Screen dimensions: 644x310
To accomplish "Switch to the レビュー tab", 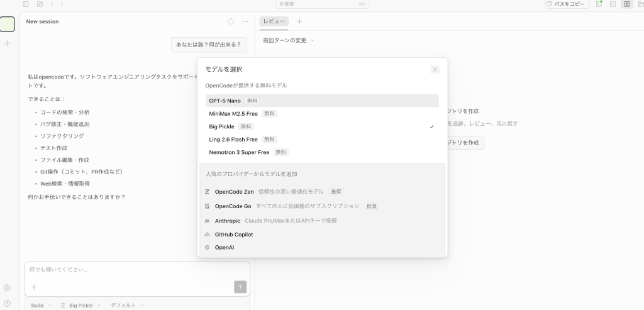I will point(274,21).
